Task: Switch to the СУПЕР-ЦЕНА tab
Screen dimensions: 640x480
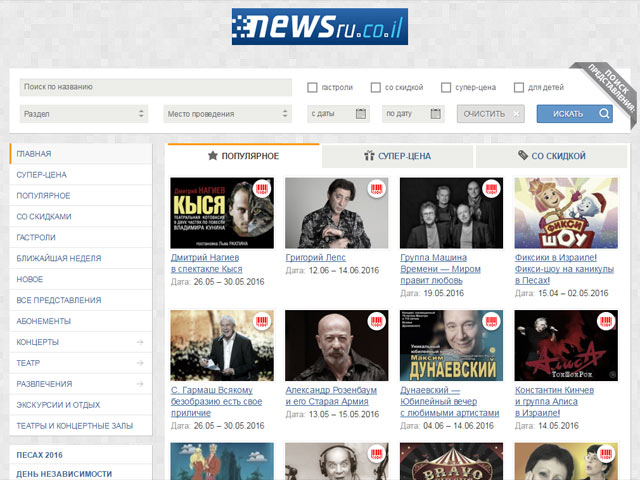Action: tap(398, 156)
